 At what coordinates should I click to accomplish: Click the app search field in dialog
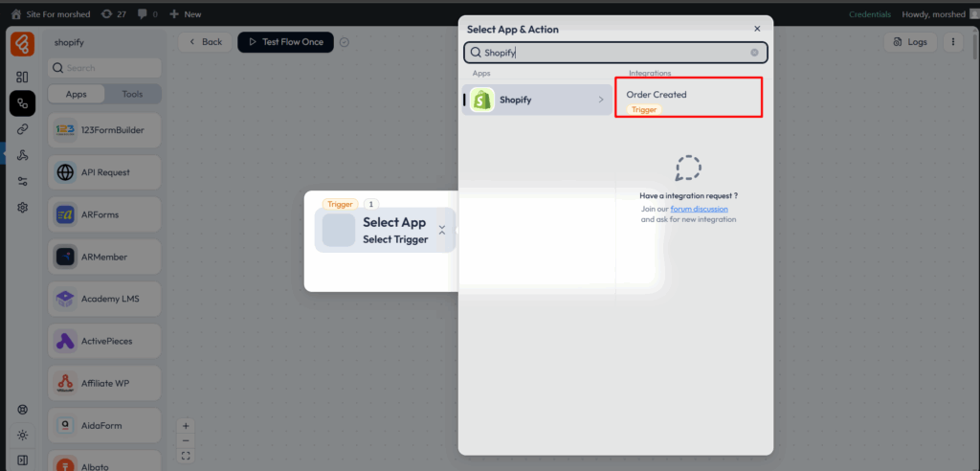coord(615,54)
